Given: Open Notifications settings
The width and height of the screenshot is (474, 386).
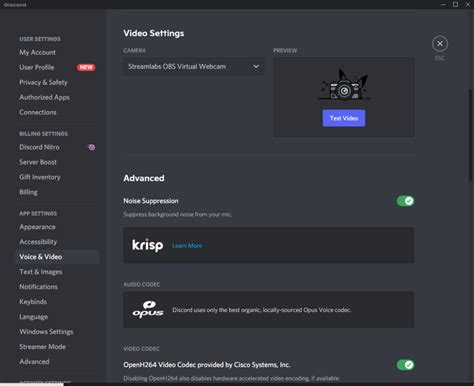Looking at the screenshot, I should pos(38,287).
